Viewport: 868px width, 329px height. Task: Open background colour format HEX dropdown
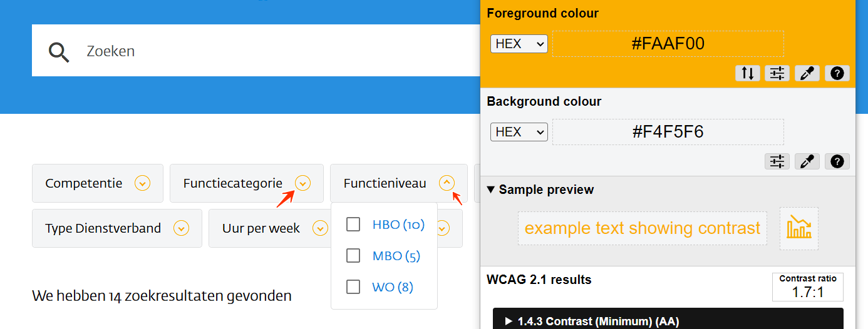click(519, 132)
